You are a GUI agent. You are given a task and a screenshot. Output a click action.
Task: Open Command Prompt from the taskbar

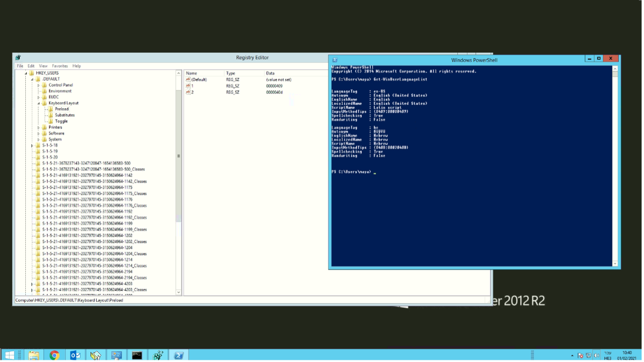[x=137, y=355]
